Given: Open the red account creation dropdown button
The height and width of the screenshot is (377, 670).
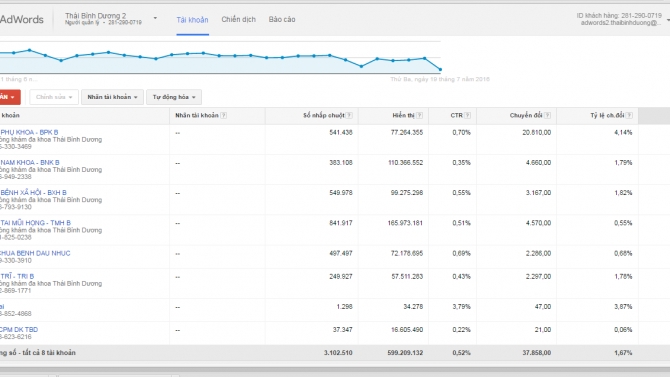Looking at the screenshot, I should point(9,97).
